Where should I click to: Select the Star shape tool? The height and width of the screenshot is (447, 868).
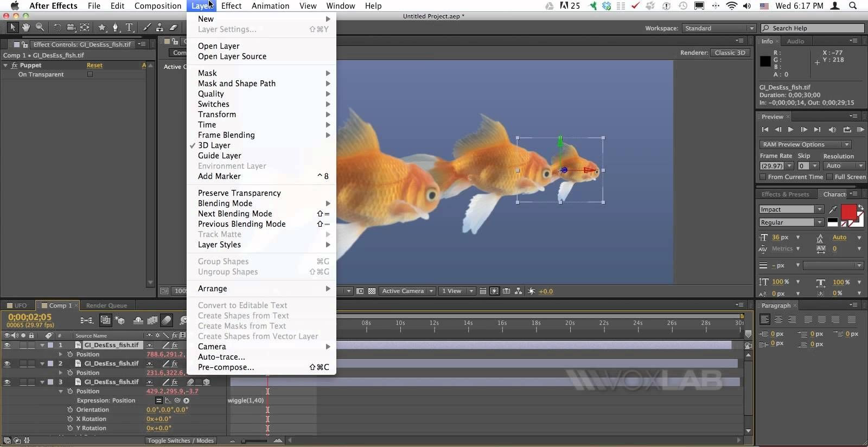102,27
